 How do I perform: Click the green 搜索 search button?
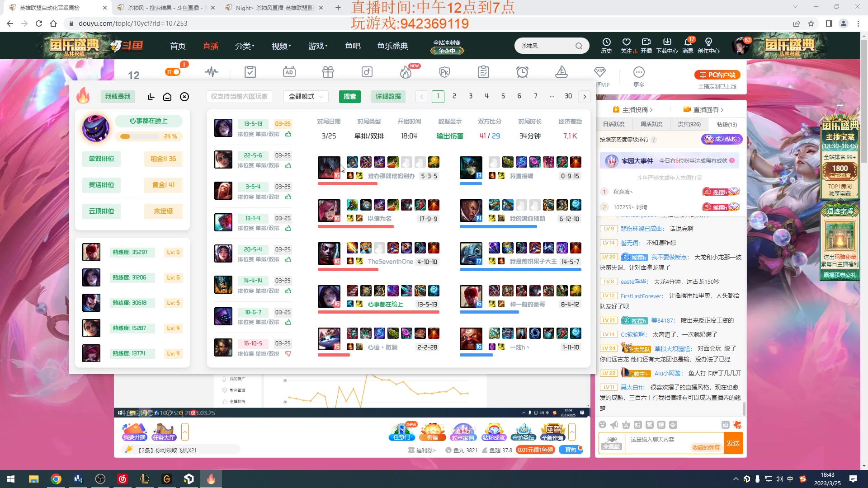pyautogui.click(x=349, y=96)
